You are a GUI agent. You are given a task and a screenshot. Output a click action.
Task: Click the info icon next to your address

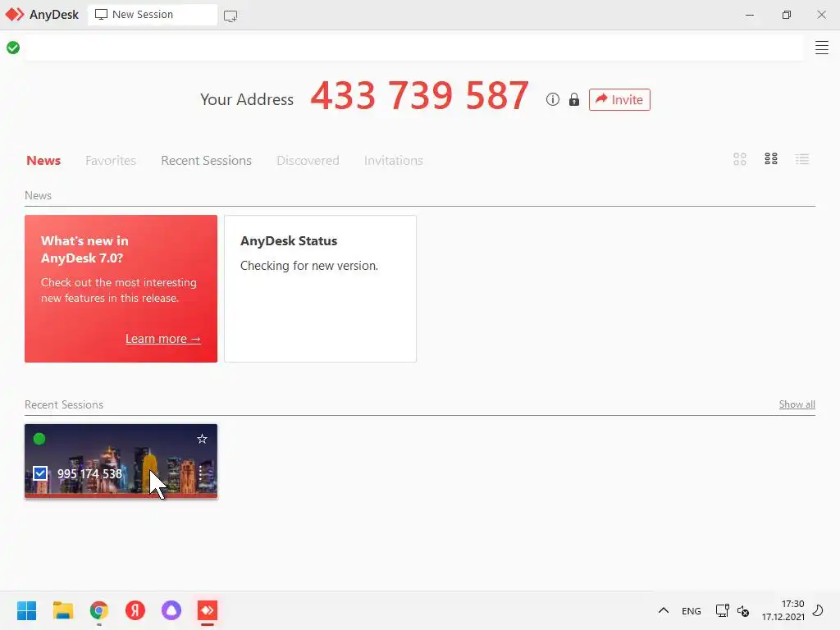click(552, 99)
